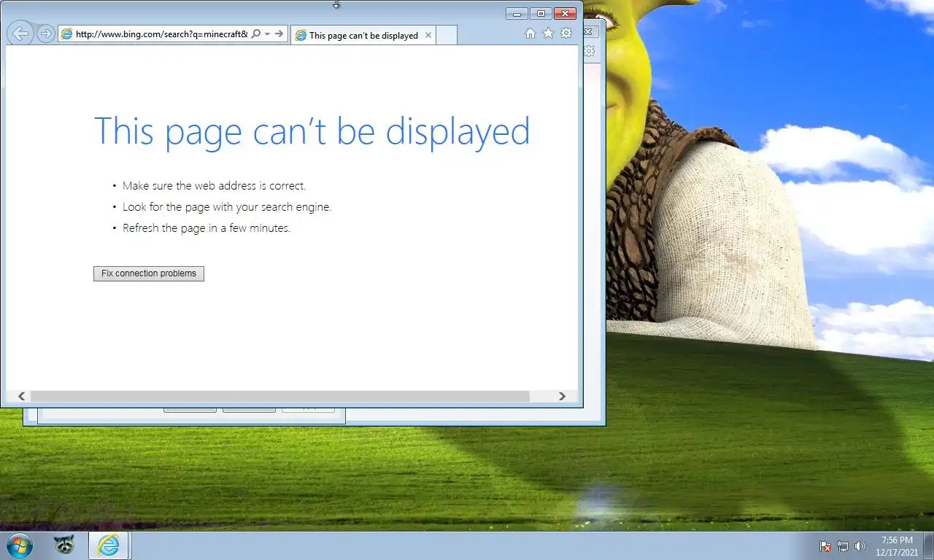
Task: Click 'Make sure the web address is correct.' text
Action: coord(214,186)
